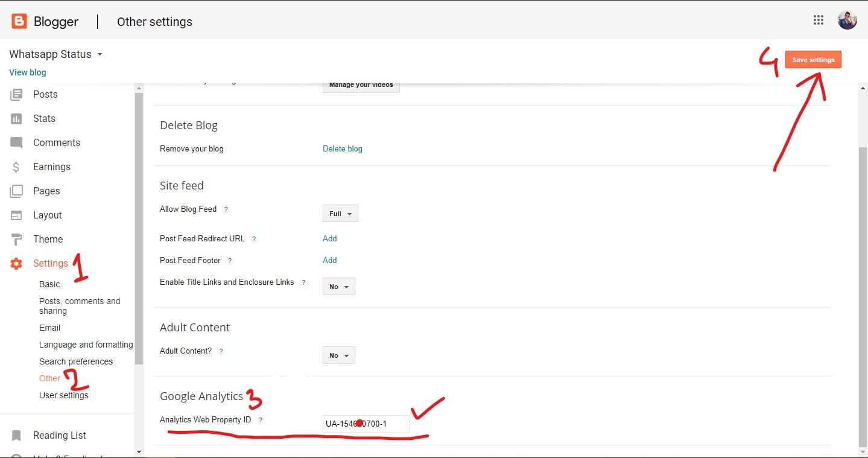Viewport: 868px width, 458px height.
Task: Click the Reading List bookmark icon
Action: 16,436
